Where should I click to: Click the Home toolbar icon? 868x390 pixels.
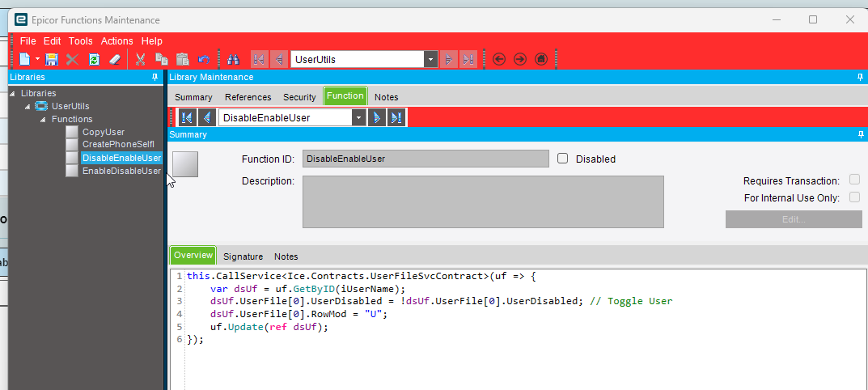point(541,59)
